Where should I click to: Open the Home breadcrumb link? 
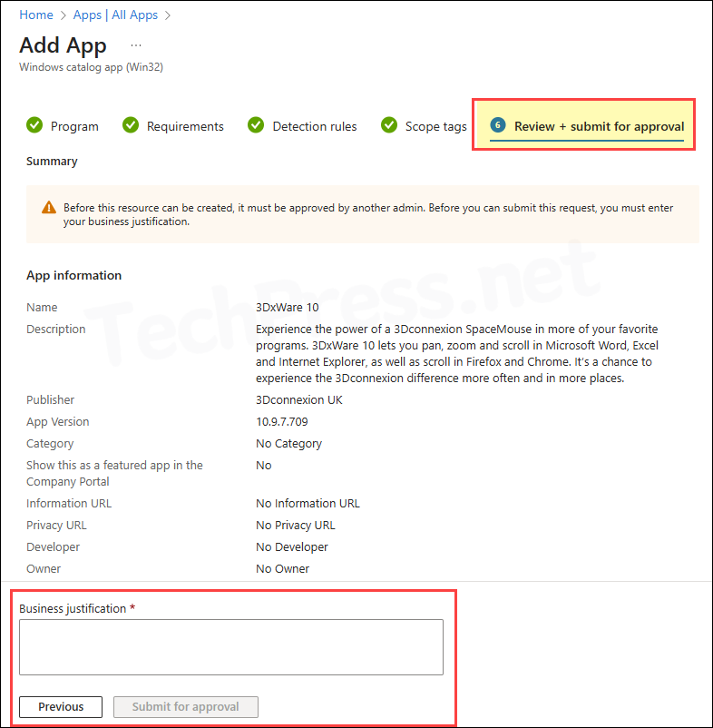click(x=36, y=15)
